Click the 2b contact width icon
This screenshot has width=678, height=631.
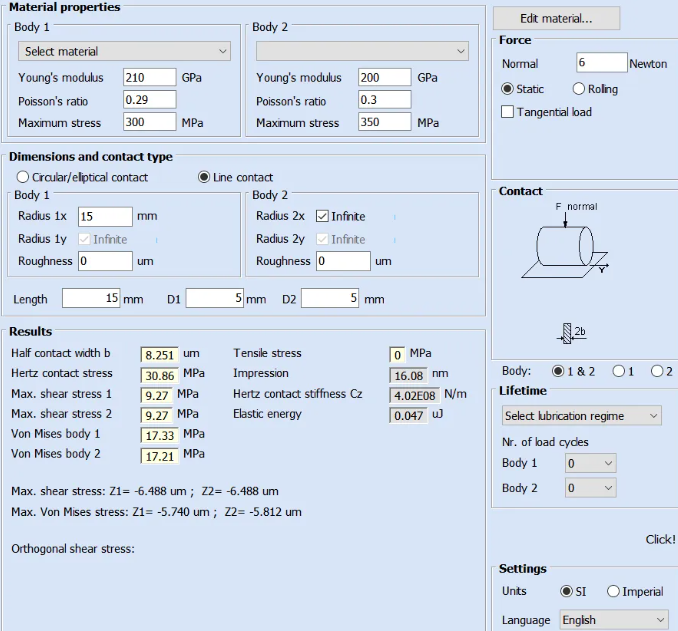(x=571, y=333)
